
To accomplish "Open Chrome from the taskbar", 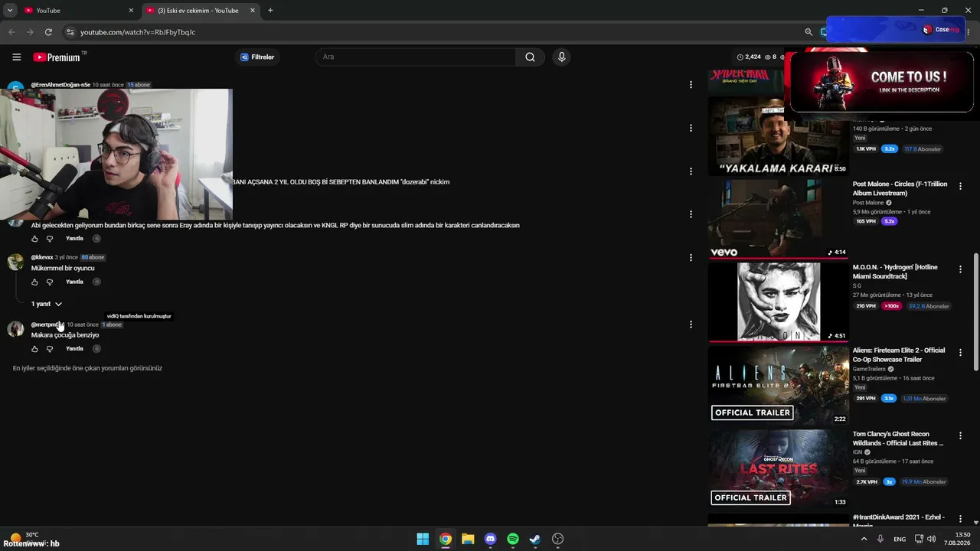I will [x=446, y=539].
